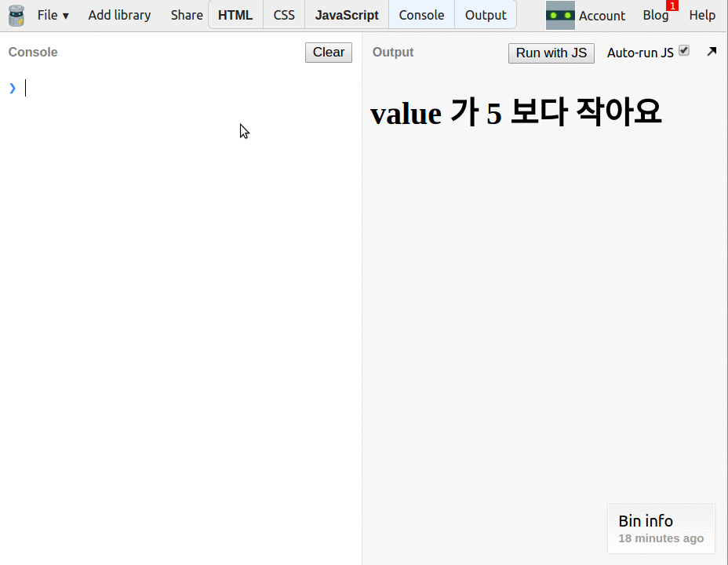Open the Share menu
Image resolution: width=728 pixels, height=565 pixels.
click(186, 14)
